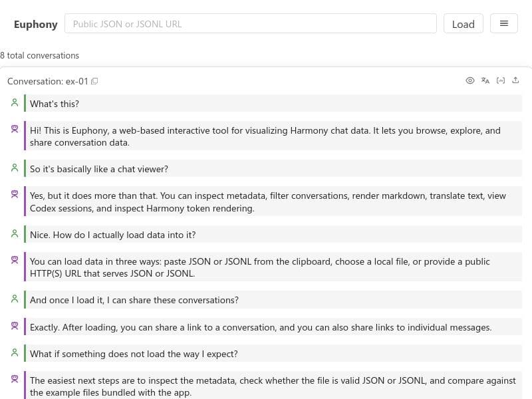Focus the Public JSON or JSONL URL field
The width and height of the screenshot is (532, 399).
(251, 23)
